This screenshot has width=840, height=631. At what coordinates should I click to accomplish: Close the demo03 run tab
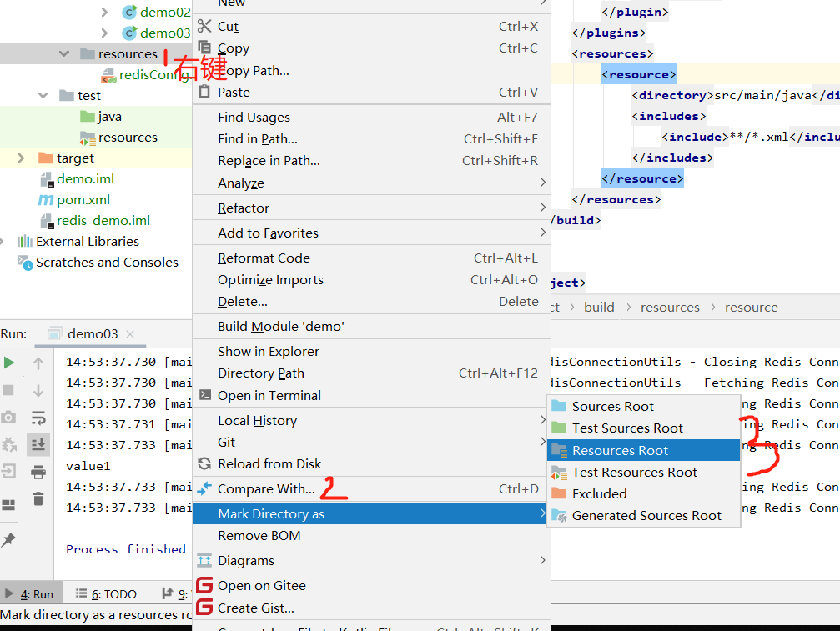(129, 334)
